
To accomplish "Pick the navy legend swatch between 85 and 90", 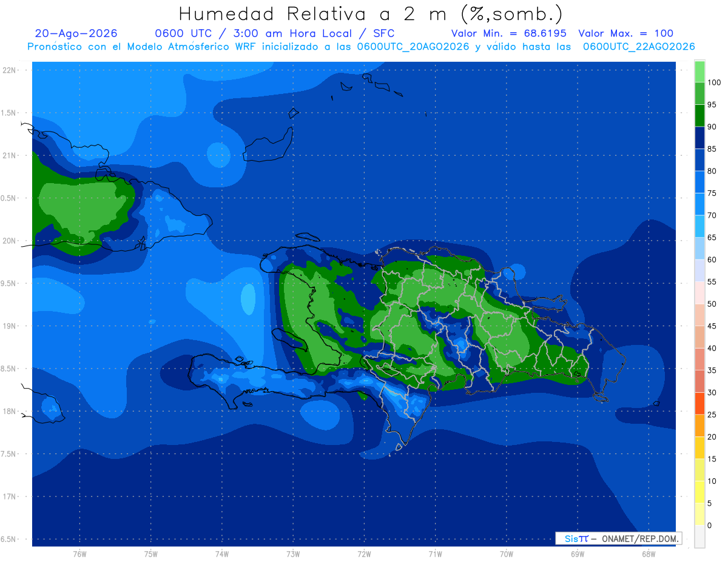I will (x=699, y=138).
